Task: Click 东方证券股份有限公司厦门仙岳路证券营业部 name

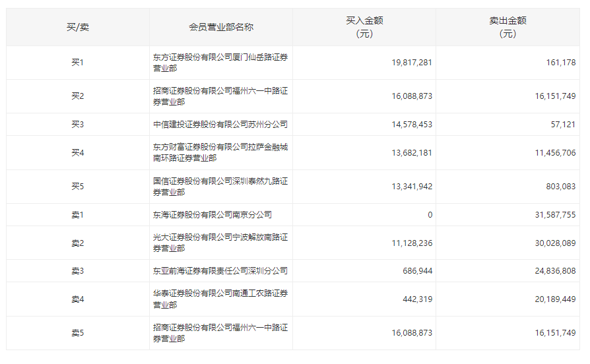Action: [220, 63]
